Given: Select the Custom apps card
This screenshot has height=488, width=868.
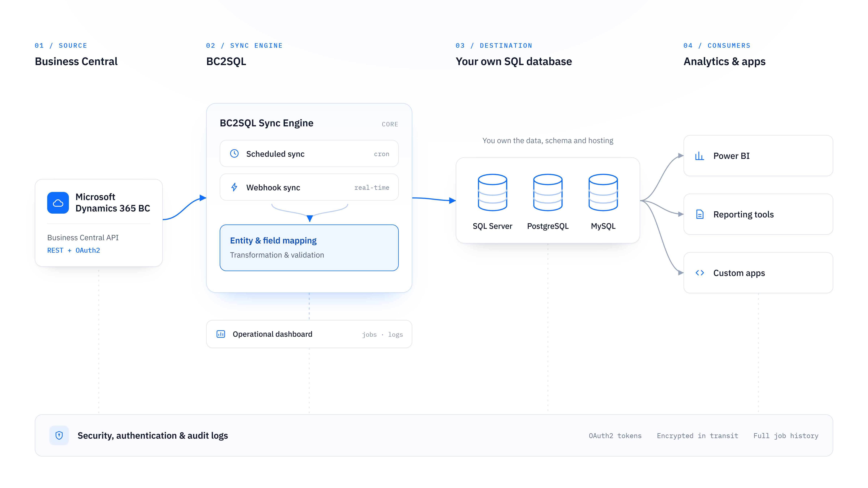Looking at the screenshot, I should tap(758, 273).
